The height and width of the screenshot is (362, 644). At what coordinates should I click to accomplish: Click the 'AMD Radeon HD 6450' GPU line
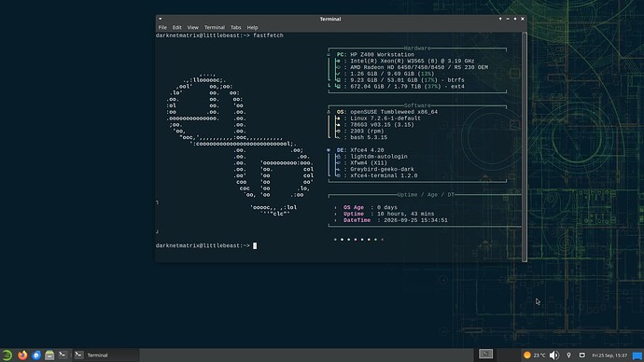pyautogui.click(x=419, y=67)
